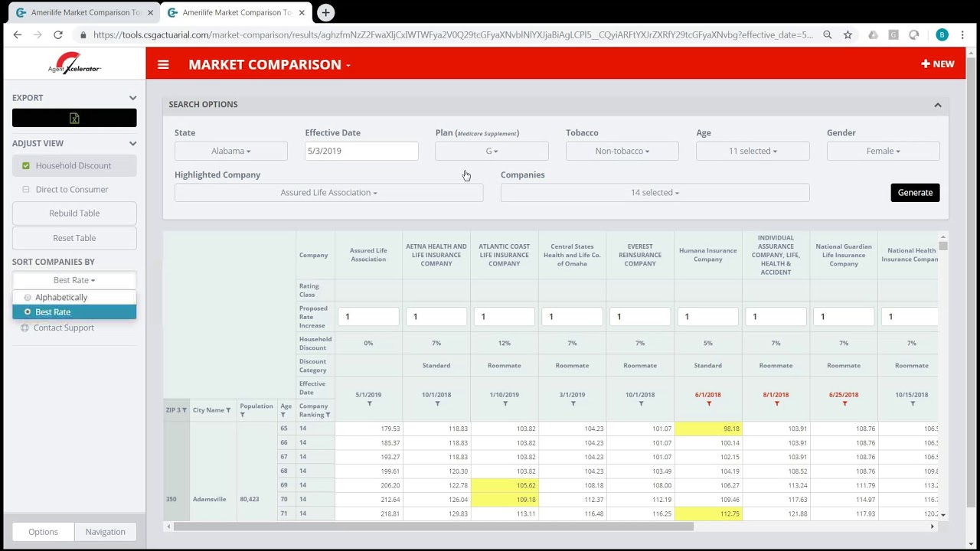Click the City Name filter funnel icon
This screenshot has height=551, width=980.
[x=228, y=410]
